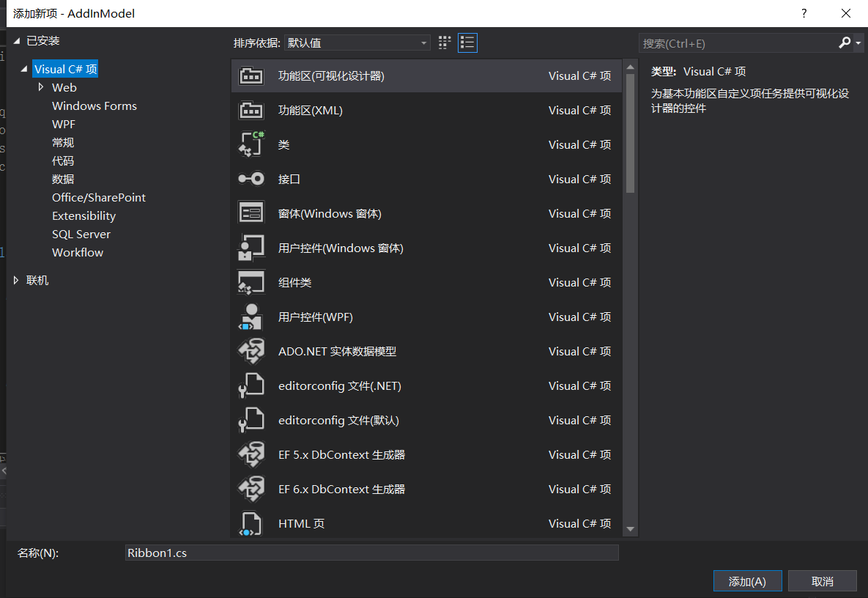The height and width of the screenshot is (598, 868).
Task: Toggle the list details view mode
Action: click(x=467, y=43)
